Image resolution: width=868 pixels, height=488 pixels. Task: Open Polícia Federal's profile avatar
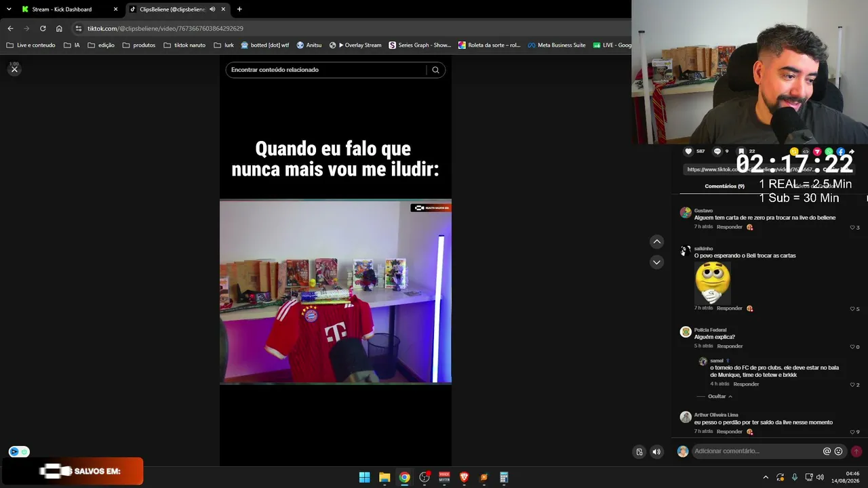pyautogui.click(x=686, y=332)
